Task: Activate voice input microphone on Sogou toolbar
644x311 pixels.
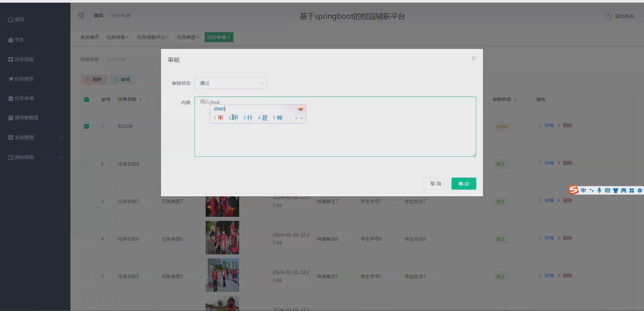Action: pyautogui.click(x=599, y=190)
